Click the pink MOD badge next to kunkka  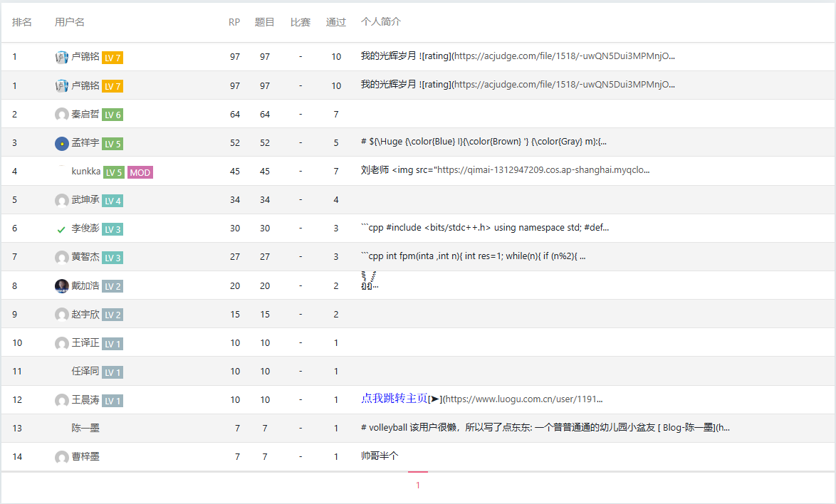[x=140, y=172]
